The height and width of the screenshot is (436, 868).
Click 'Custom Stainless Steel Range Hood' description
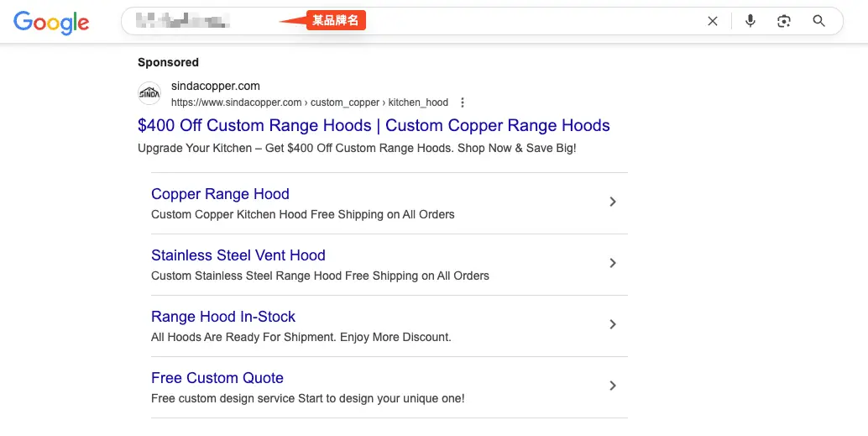pyautogui.click(x=320, y=276)
